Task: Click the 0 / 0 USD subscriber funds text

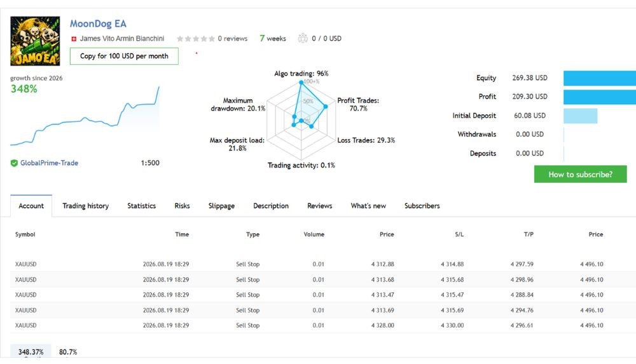Action: (x=326, y=39)
